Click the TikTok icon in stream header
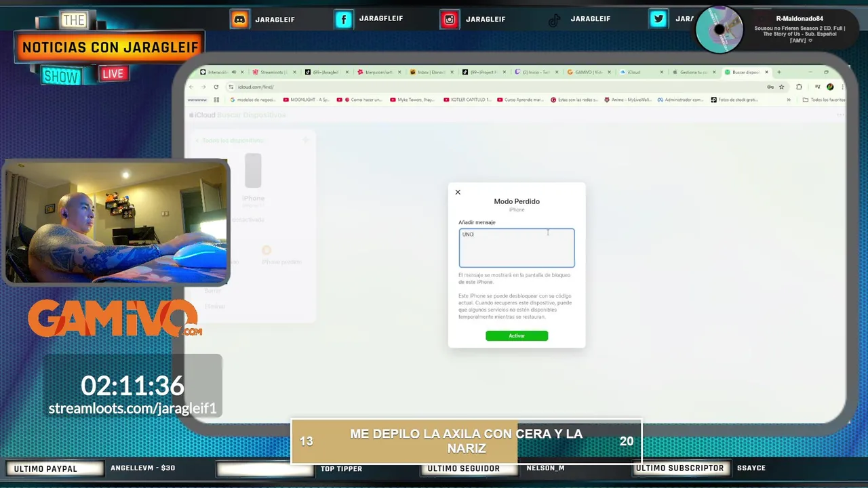Image resolution: width=868 pixels, height=488 pixels. tap(554, 20)
